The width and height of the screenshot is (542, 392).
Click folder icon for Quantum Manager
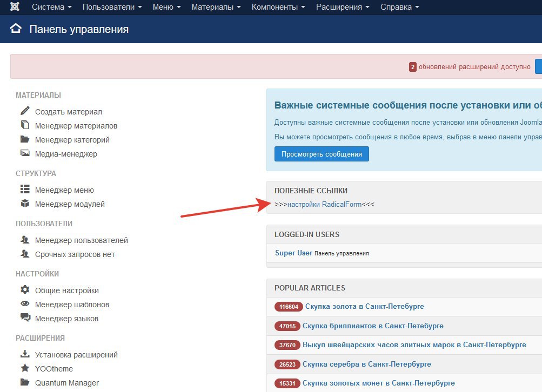(25, 382)
